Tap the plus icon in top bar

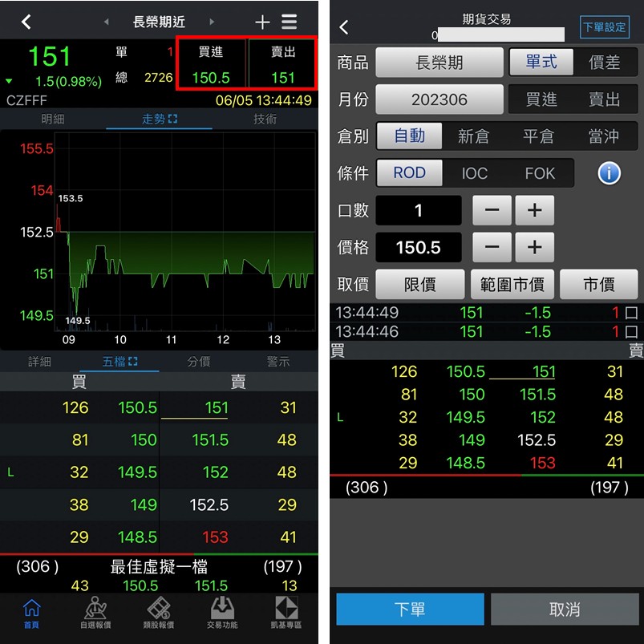pyautogui.click(x=262, y=22)
